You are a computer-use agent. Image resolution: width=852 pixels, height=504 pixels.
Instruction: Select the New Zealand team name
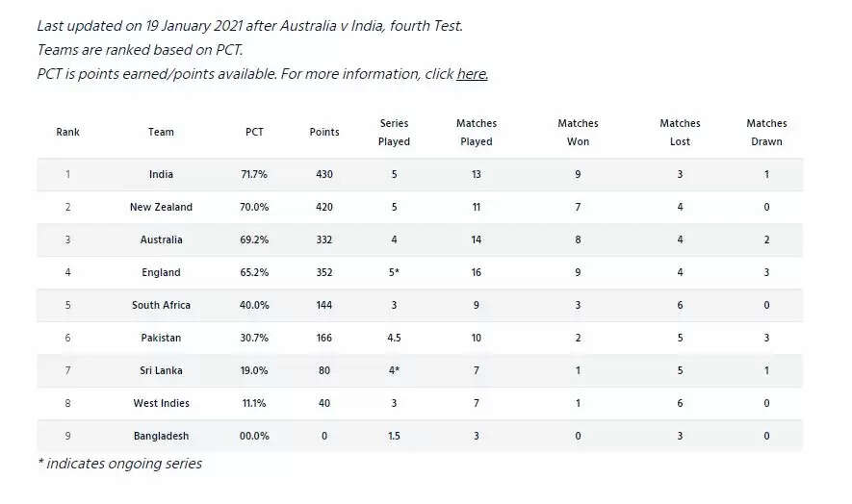coord(161,207)
